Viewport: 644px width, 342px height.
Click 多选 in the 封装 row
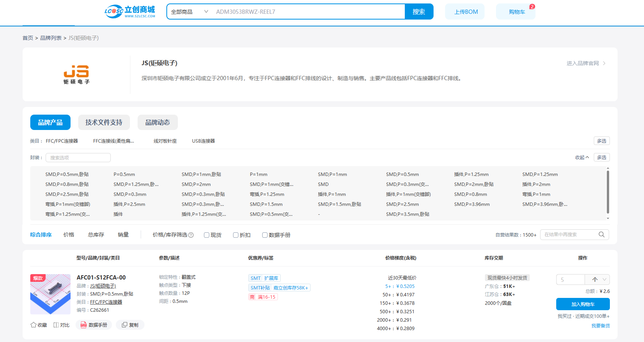pyautogui.click(x=602, y=158)
